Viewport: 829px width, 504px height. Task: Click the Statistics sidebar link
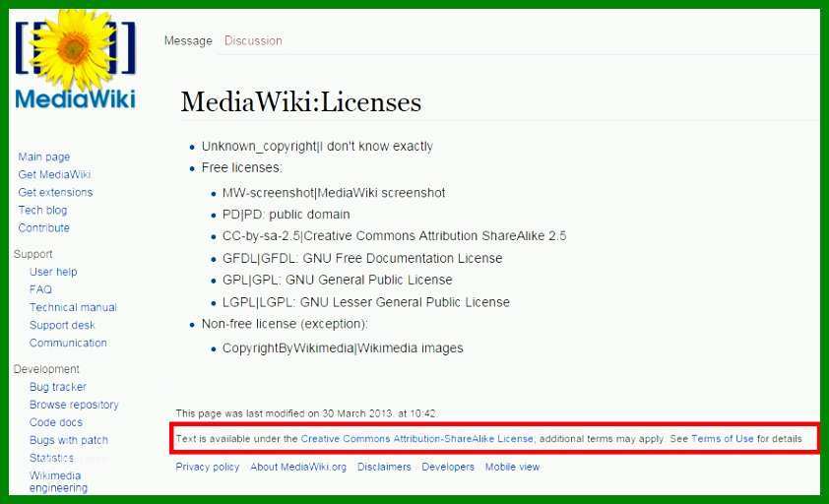pos(52,458)
